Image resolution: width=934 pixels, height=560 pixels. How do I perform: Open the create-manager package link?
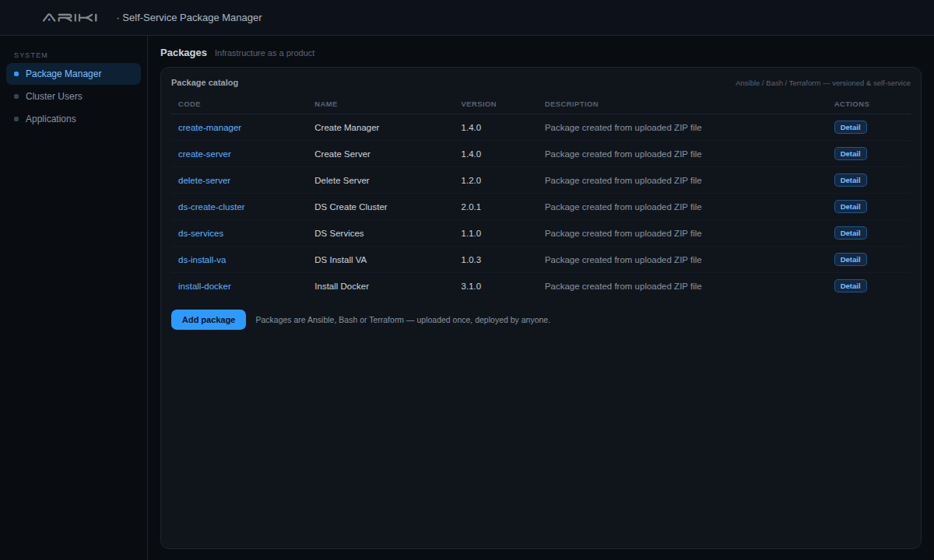(209, 128)
